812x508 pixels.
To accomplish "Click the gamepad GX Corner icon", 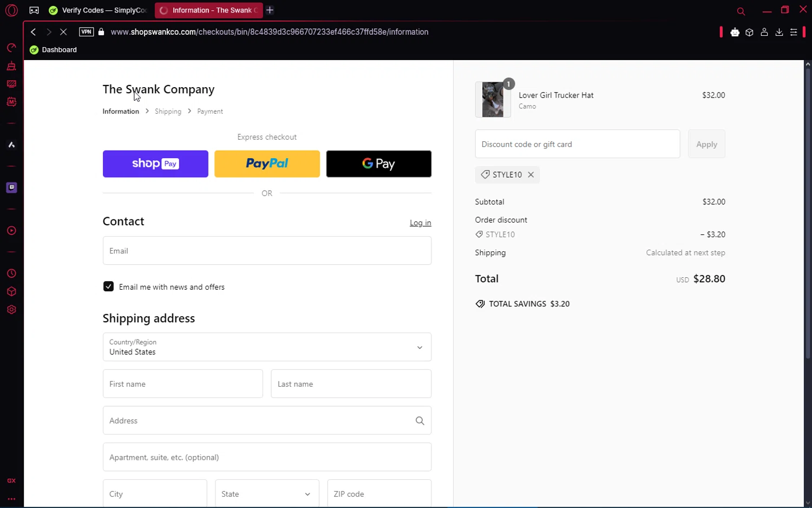I will (x=34, y=10).
